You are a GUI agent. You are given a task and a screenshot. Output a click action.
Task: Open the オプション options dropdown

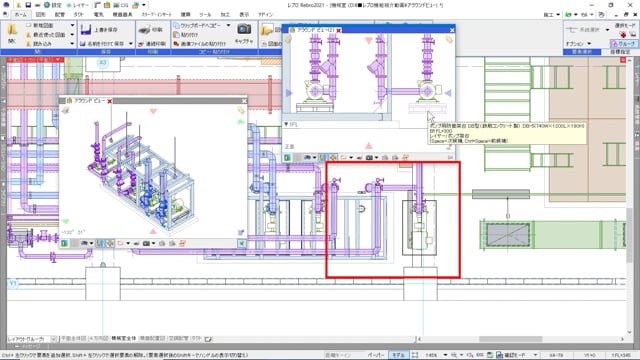click(x=578, y=43)
